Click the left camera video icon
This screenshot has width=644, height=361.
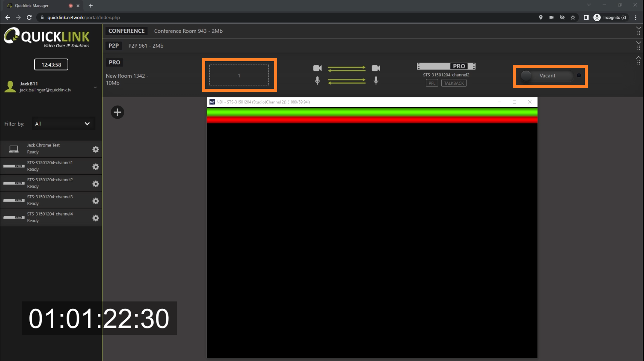point(317,68)
